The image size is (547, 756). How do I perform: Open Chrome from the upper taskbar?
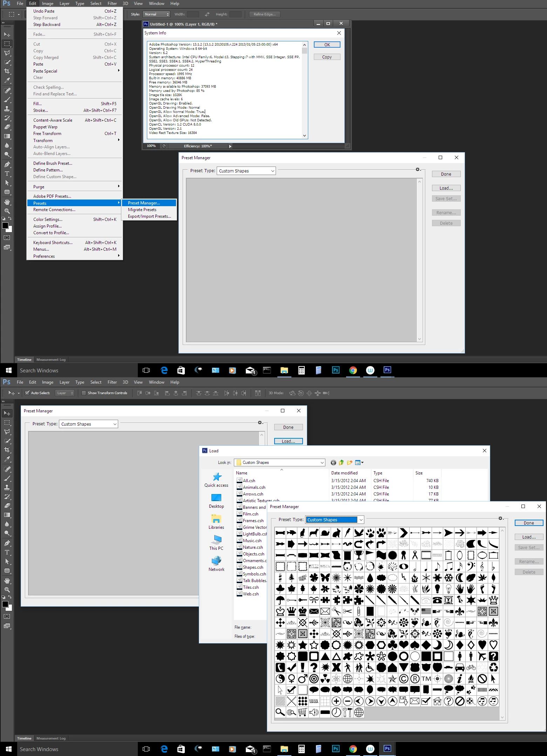point(353,370)
